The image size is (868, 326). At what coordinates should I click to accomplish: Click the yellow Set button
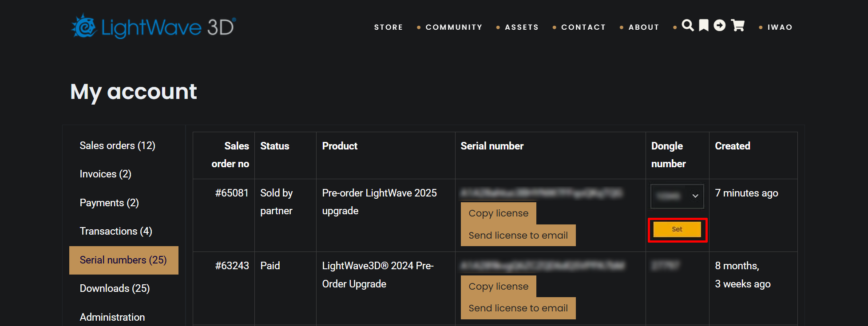click(x=677, y=229)
